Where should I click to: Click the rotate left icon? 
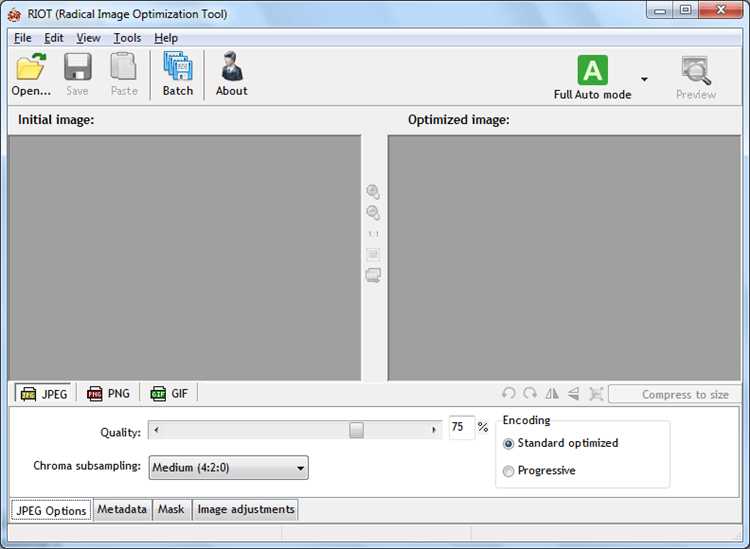coord(509,394)
